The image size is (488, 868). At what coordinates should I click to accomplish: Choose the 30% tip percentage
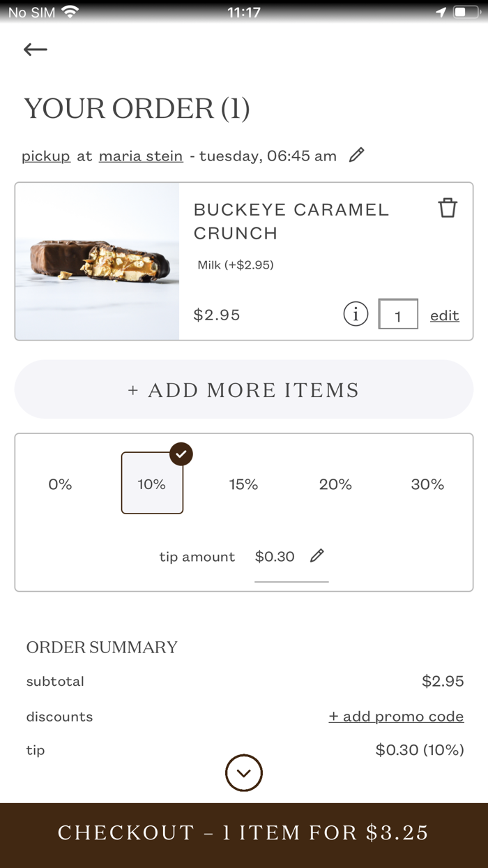tap(427, 484)
